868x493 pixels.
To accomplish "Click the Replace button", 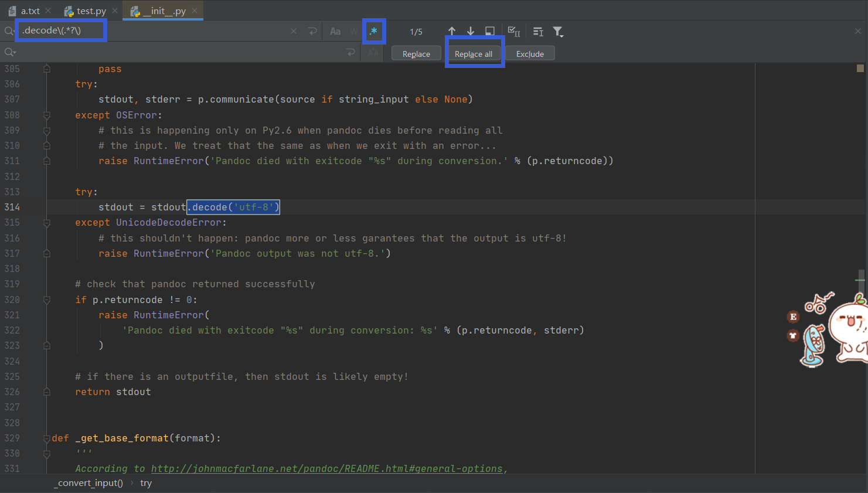I will tap(416, 54).
